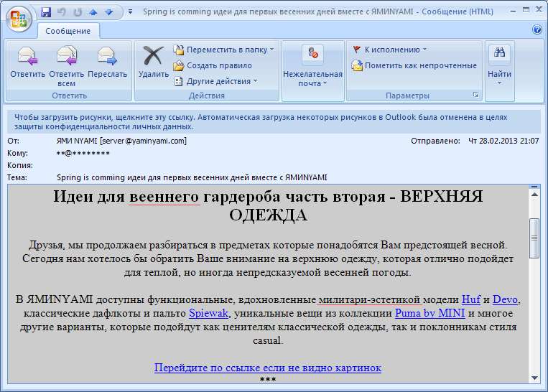Screen dimensions: 548x392
Task: Open the Spiewak link
Action: click(x=209, y=313)
